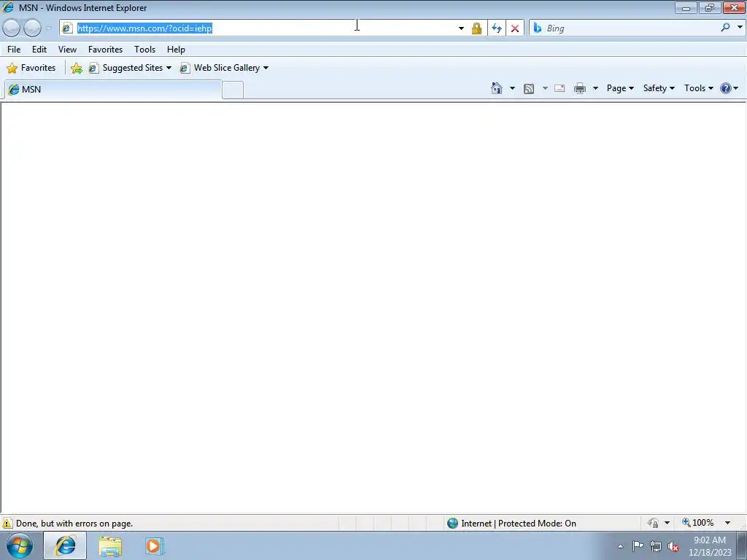Stop page loading with red X

tap(515, 28)
